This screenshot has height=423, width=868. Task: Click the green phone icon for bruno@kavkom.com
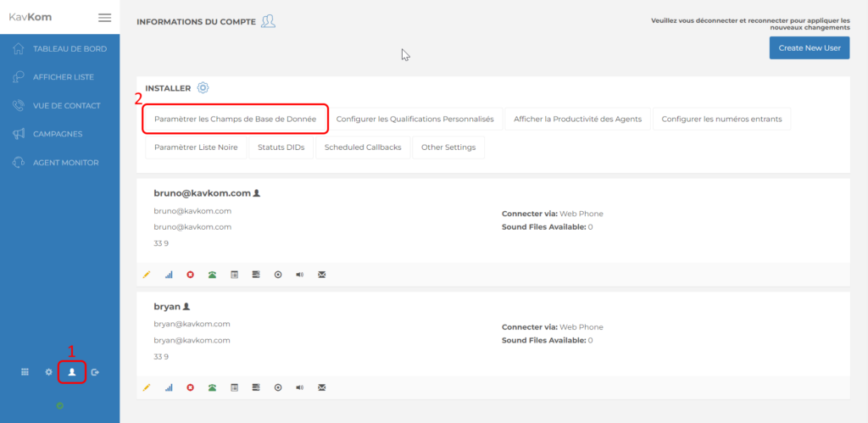click(x=212, y=275)
